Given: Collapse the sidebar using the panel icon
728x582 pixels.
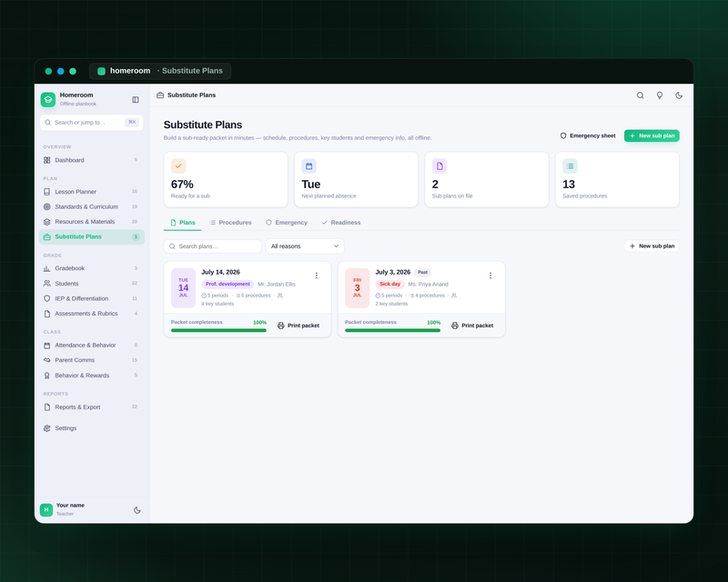Looking at the screenshot, I should coord(135,99).
